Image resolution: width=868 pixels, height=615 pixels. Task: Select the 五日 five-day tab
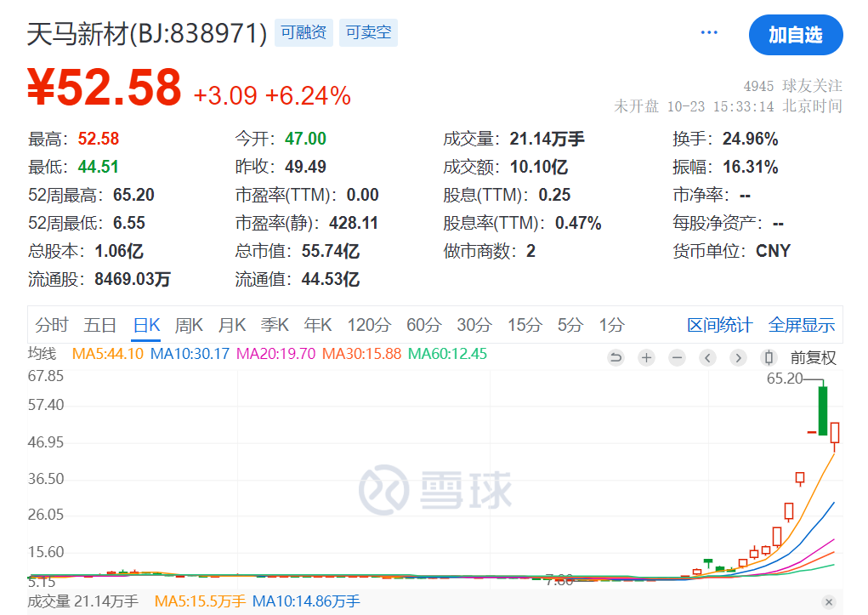(100, 325)
